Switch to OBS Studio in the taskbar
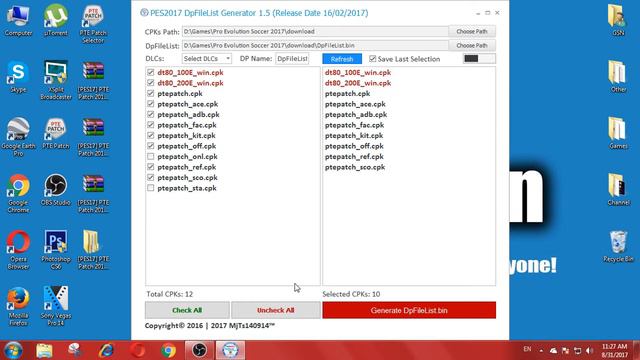 199,351
